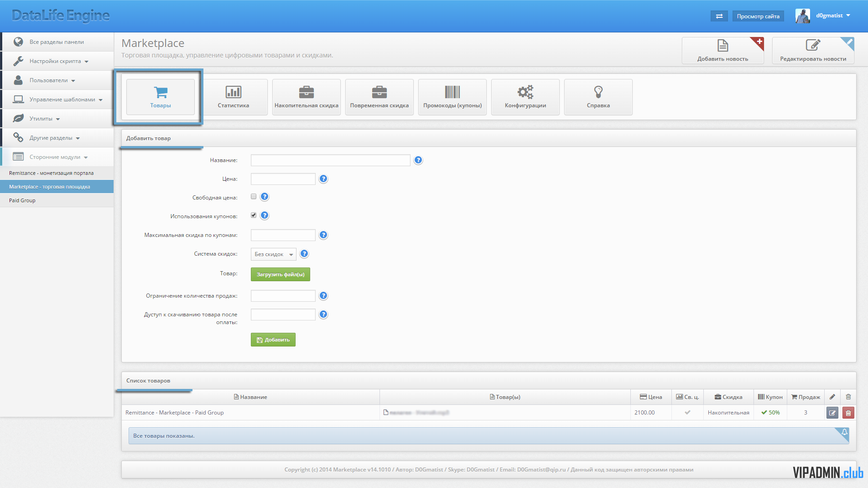Click Товар(ы) column header
This screenshot has height=488, width=868.
click(x=505, y=397)
